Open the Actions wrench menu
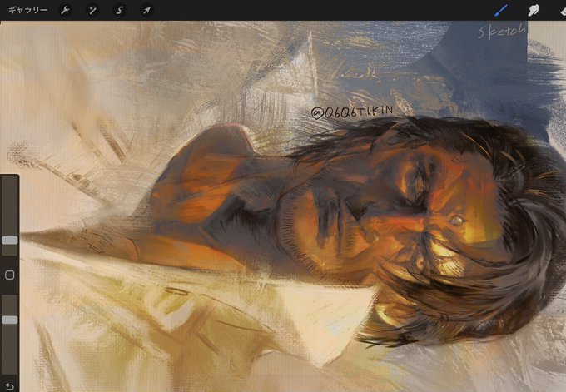The width and height of the screenshot is (566, 392). (65, 10)
